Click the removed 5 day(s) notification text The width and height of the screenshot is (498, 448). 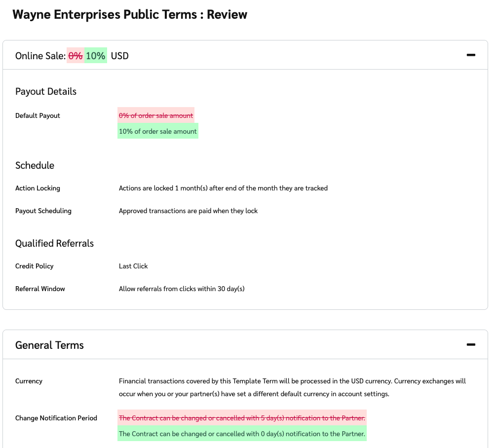[242, 418]
